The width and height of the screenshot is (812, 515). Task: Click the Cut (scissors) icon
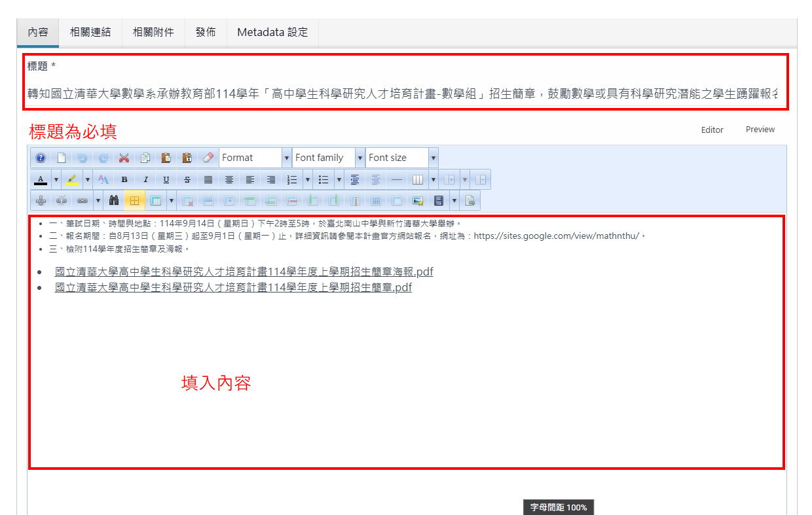point(124,157)
